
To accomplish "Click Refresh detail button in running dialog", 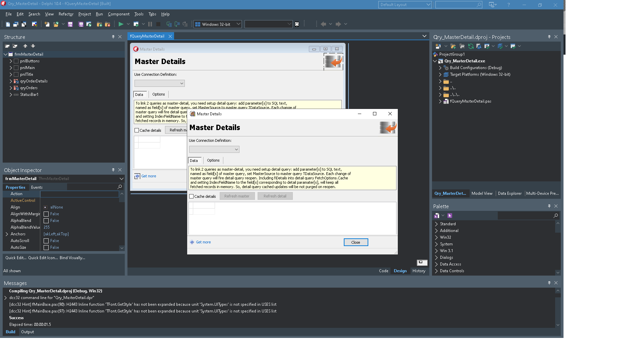I will [x=275, y=196].
